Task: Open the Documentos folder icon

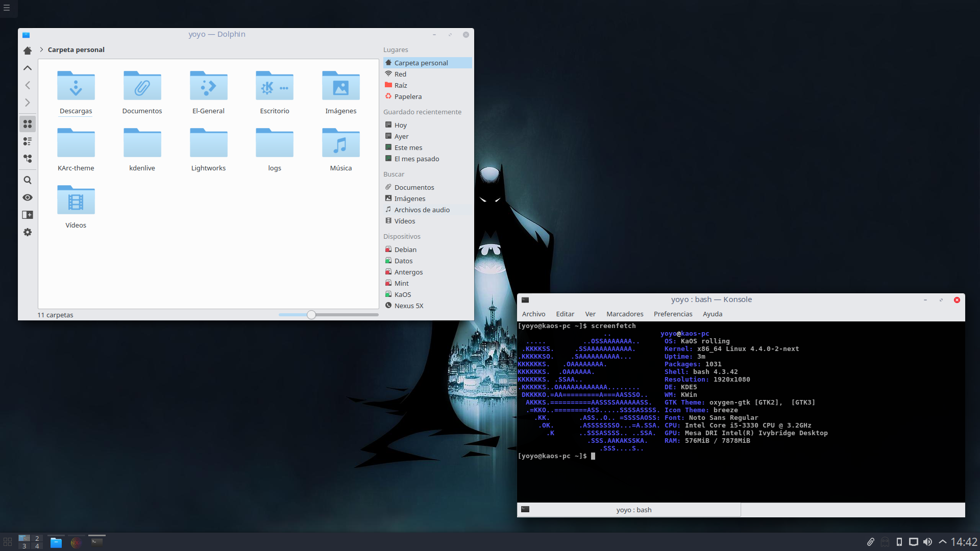Action: pos(142,86)
